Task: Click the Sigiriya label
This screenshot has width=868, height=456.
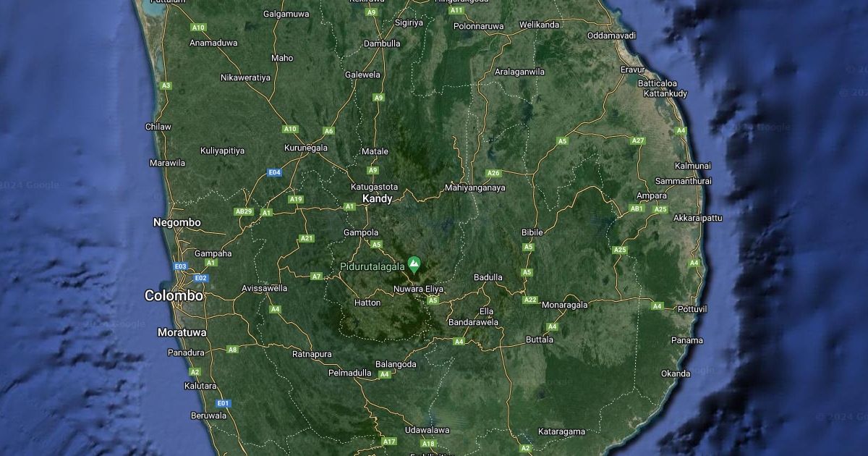Action: coord(409,22)
